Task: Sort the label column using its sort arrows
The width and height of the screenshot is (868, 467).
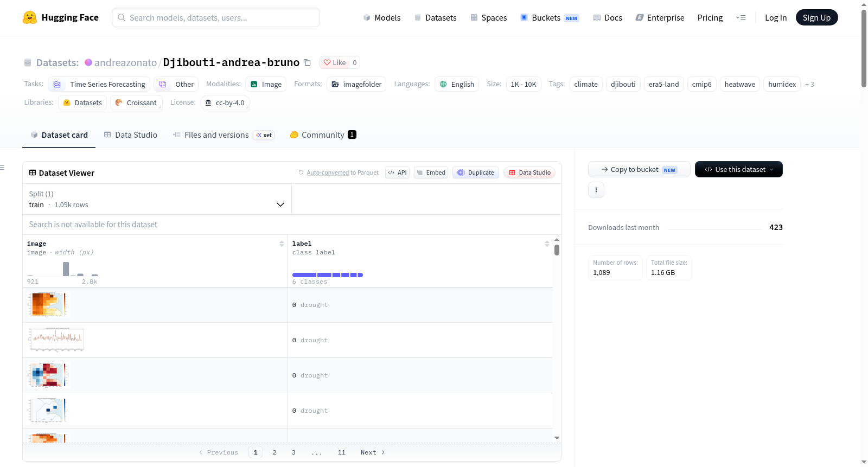Action: 547,244
